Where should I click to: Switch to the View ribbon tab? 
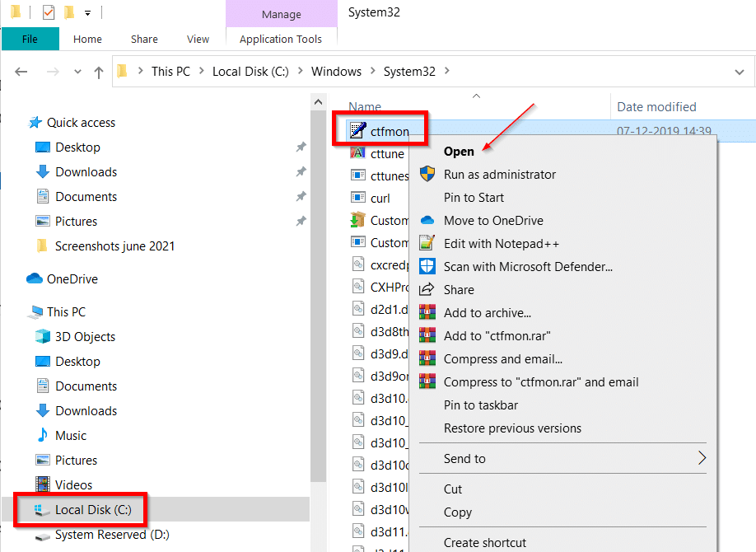pyautogui.click(x=198, y=39)
